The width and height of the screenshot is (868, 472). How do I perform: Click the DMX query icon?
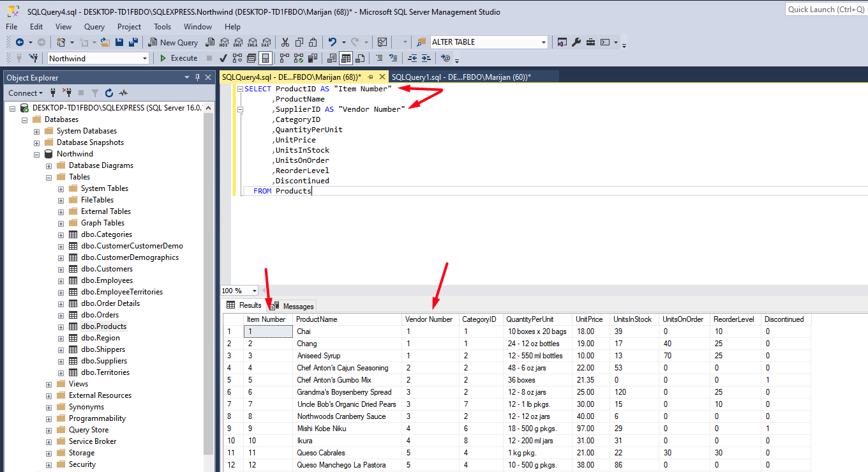point(237,43)
